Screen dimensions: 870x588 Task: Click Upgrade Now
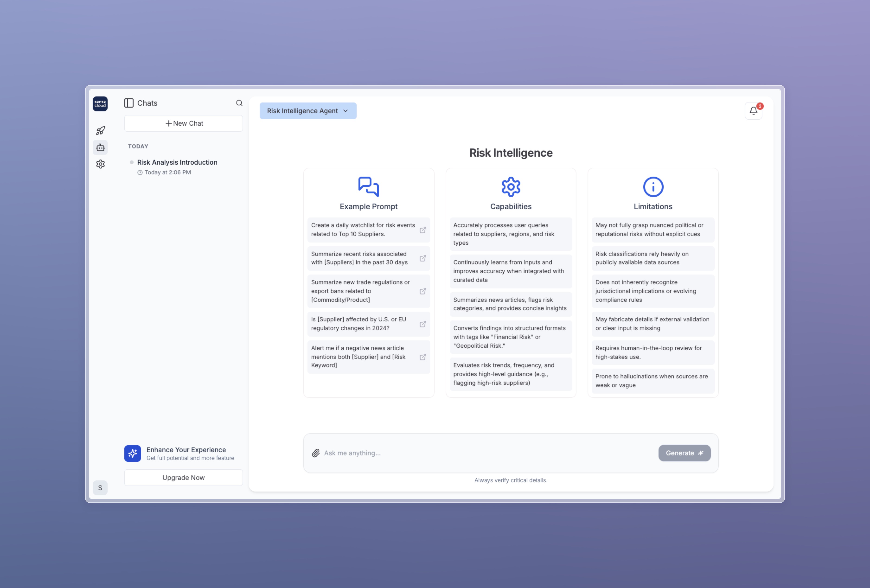(x=183, y=477)
